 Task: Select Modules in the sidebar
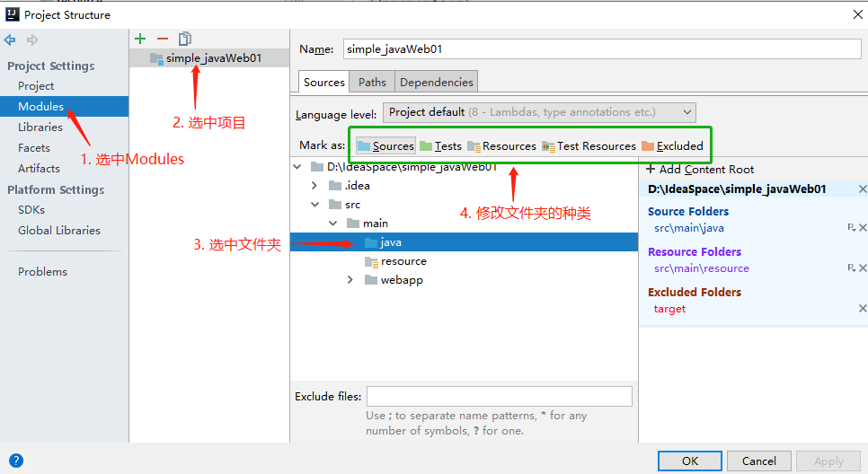click(x=64, y=106)
